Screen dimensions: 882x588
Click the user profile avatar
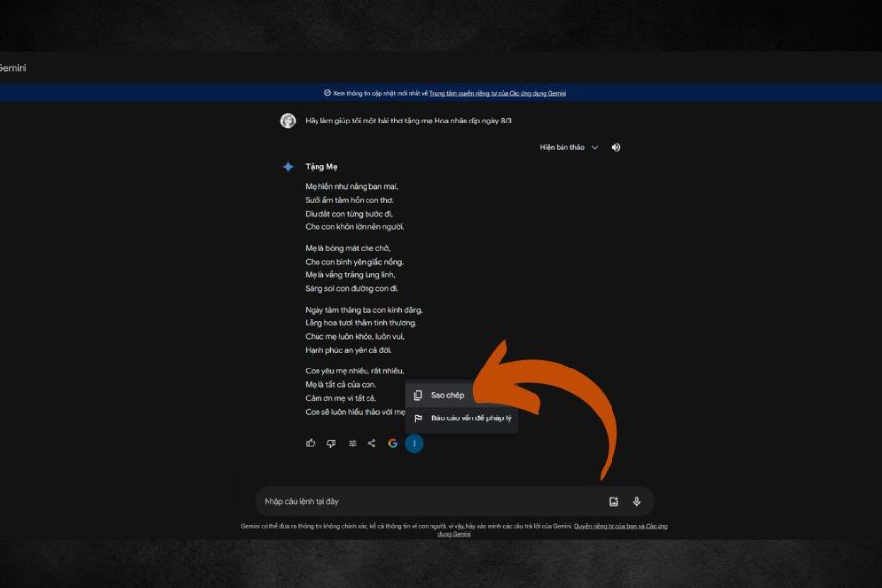(x=288, y=121)
